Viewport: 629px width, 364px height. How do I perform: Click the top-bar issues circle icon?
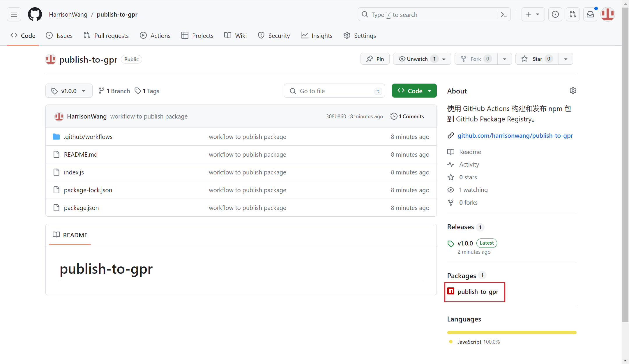555,14
